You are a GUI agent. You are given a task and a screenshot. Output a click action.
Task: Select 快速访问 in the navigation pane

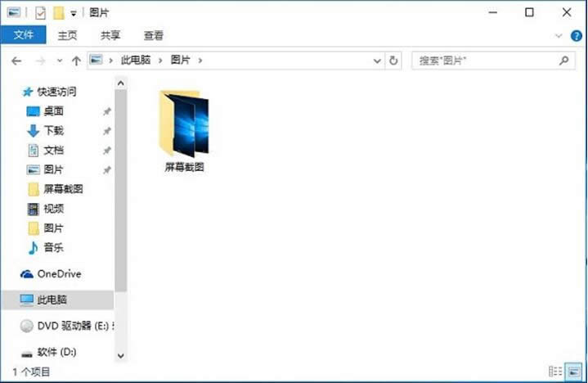pyautogui.click(x=56, y=92)
